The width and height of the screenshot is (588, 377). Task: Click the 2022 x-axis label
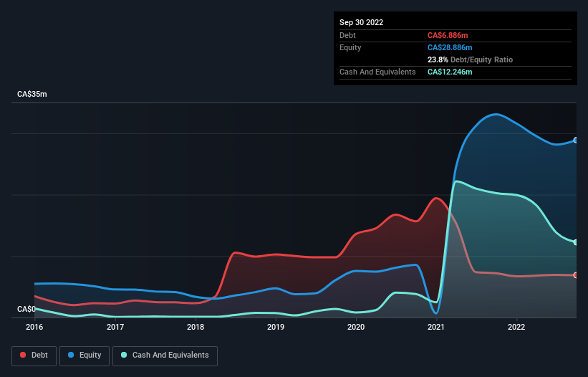[x=516, y=327]
